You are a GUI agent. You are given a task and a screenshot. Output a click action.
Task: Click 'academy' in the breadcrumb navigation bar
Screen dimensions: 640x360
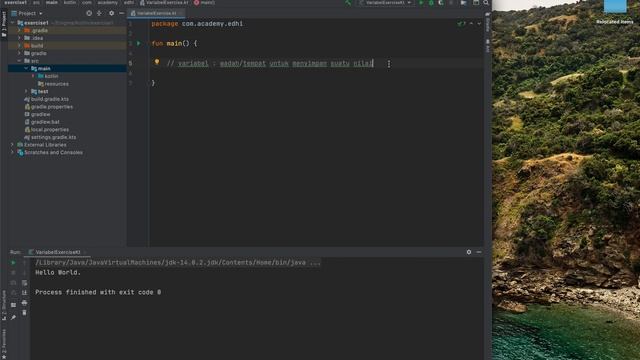point(107,2)
